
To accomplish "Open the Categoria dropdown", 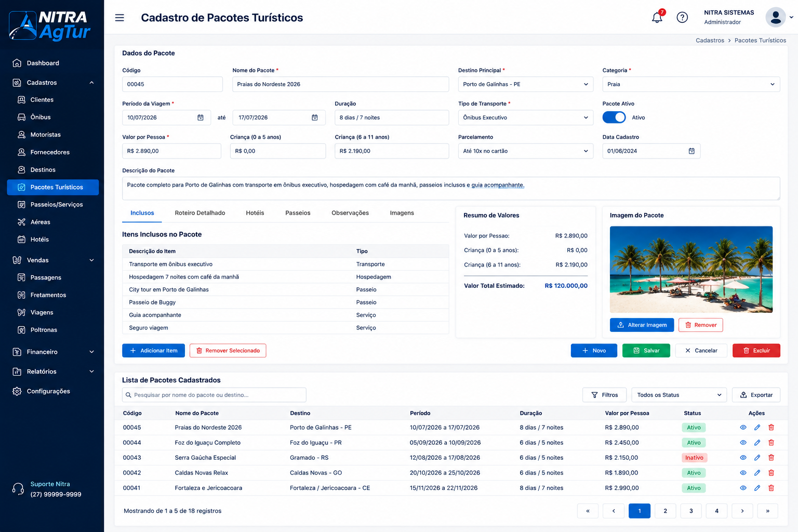I will (x=691, y=84).
